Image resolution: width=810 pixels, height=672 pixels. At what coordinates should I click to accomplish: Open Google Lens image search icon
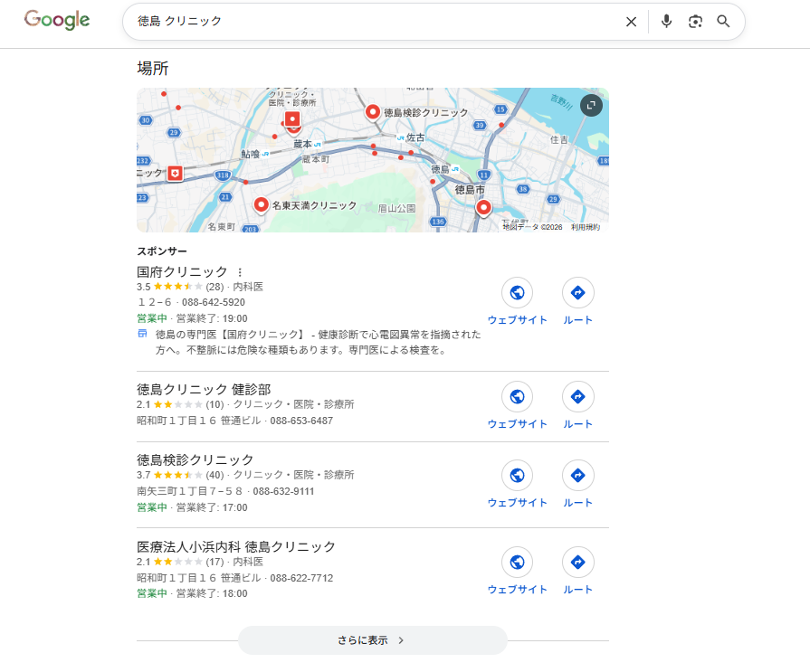(695, 22)
